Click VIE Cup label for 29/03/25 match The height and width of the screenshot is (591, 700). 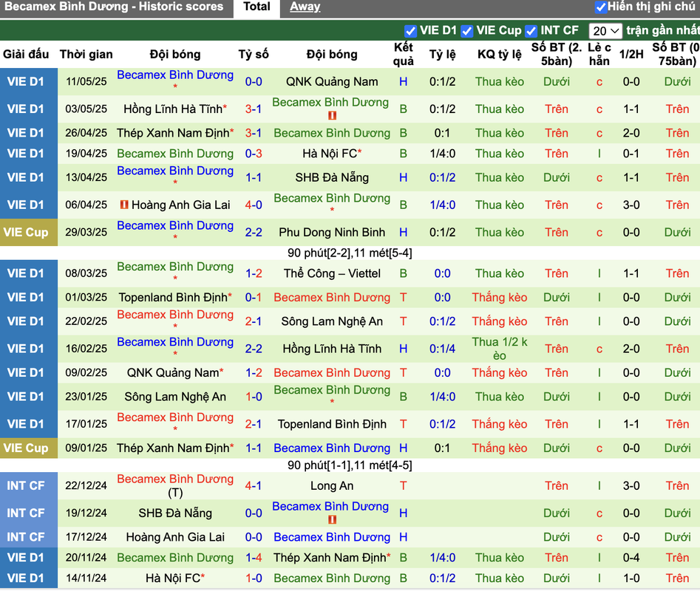click(x=26, y=233)
